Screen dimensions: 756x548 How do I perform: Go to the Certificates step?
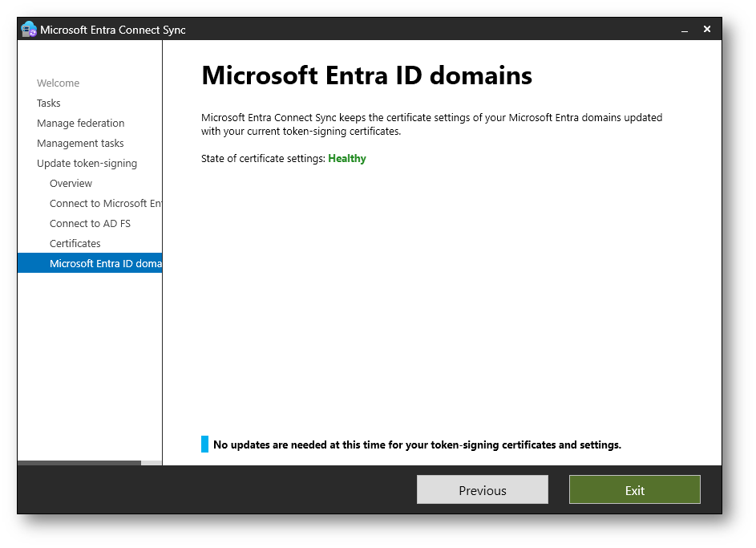[x=75, y=244]
